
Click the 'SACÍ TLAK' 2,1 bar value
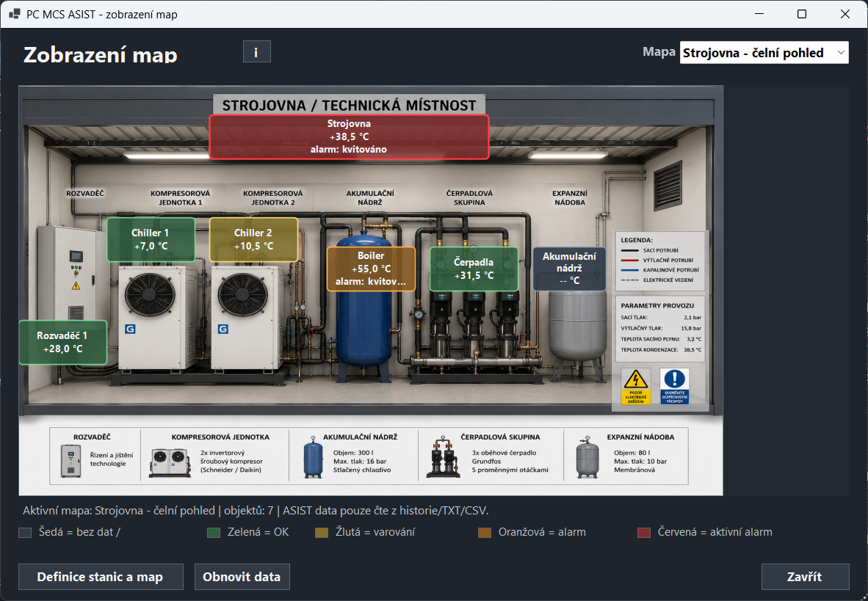[x=692, y=318]
